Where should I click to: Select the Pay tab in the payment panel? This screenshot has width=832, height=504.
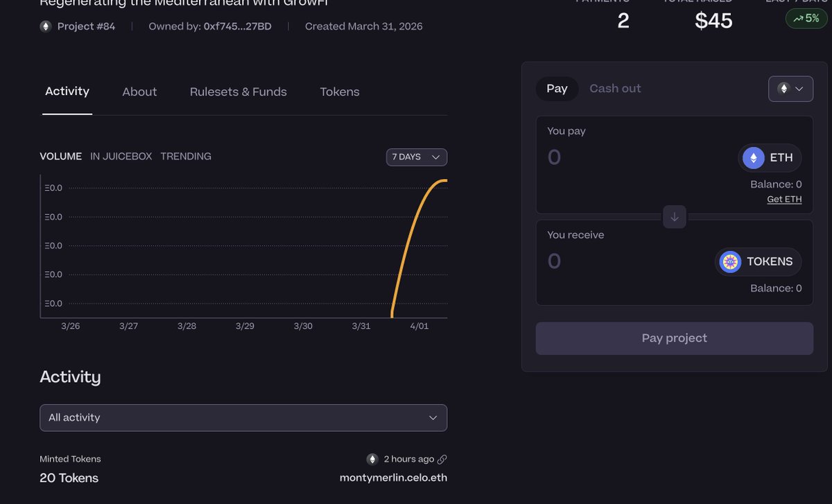pos(557,89)
